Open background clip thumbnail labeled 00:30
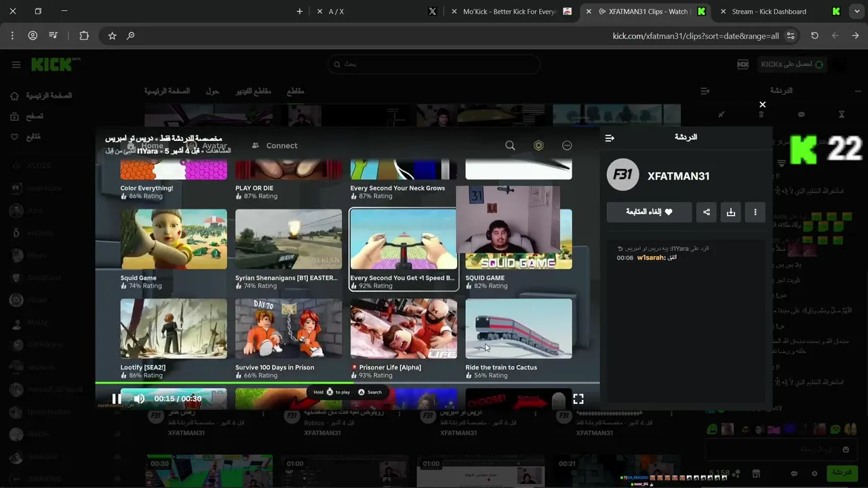The width and height of the screenshot is (868, 488). 209,471
